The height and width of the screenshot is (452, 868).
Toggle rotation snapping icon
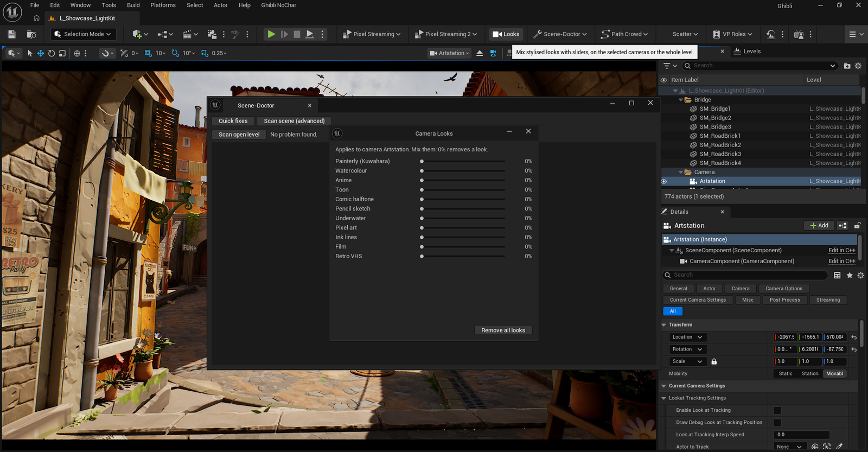tap(175, 53)
